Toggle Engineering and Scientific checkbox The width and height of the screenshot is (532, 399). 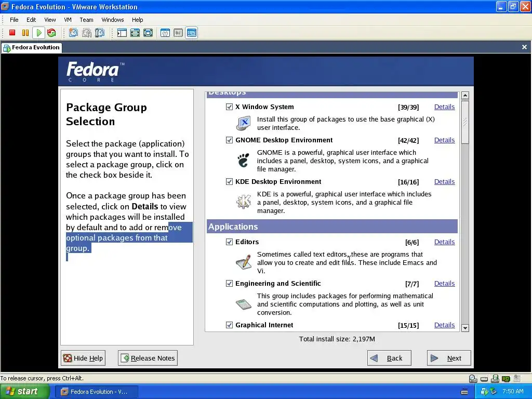point(229,283)
